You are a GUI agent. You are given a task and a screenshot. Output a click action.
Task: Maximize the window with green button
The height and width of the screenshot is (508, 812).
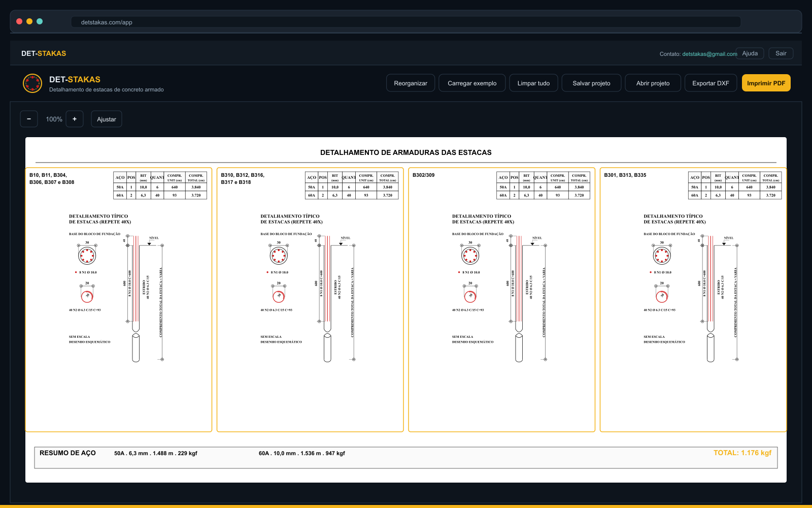[x=40, y=21]
